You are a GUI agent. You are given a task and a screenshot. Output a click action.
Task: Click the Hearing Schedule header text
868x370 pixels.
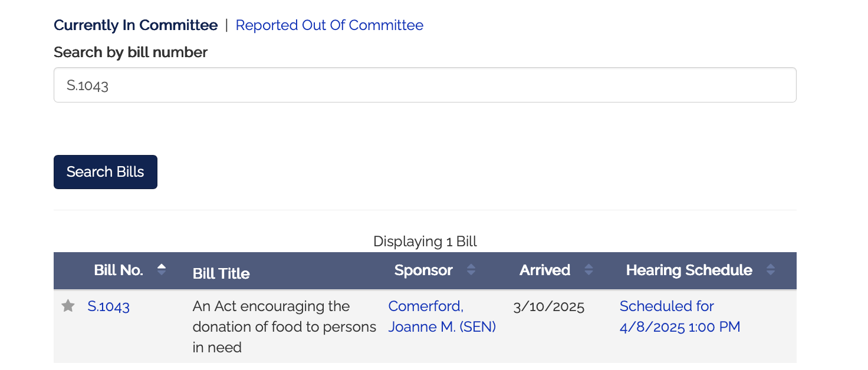689,270
